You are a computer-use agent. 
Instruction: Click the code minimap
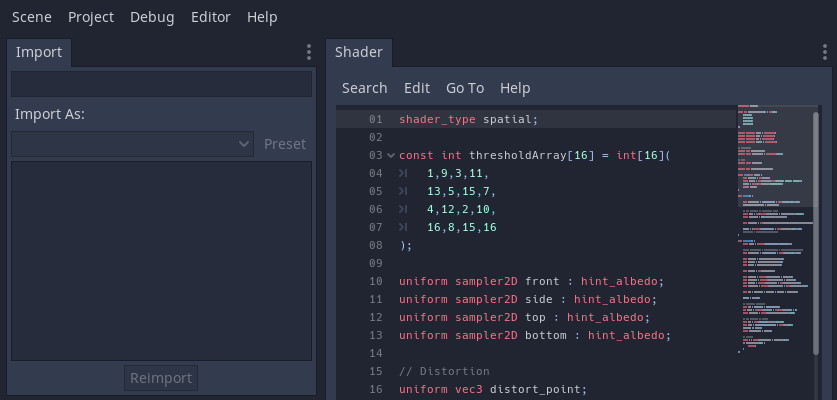pos(775,230)
